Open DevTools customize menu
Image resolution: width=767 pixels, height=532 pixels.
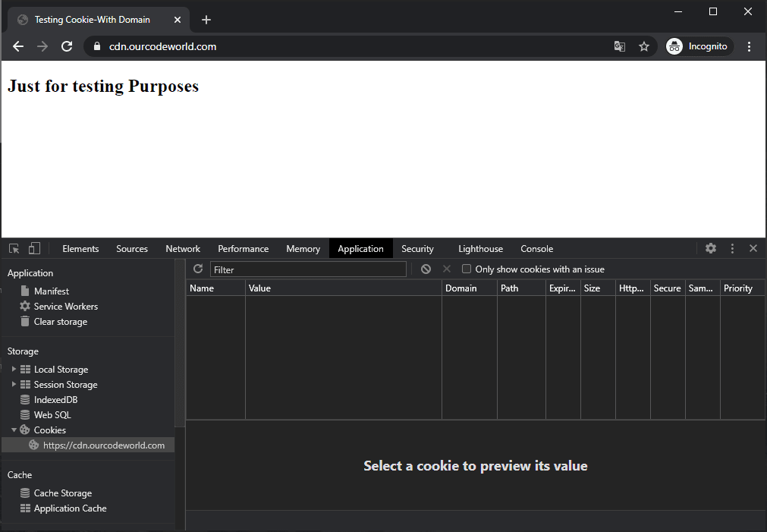pos(731,248)
